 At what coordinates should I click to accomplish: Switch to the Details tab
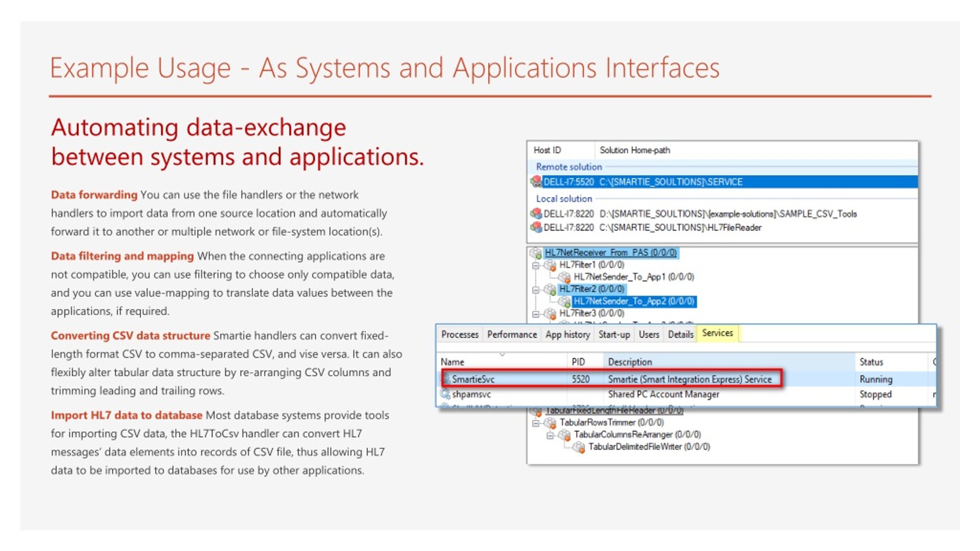pos(681,334)
